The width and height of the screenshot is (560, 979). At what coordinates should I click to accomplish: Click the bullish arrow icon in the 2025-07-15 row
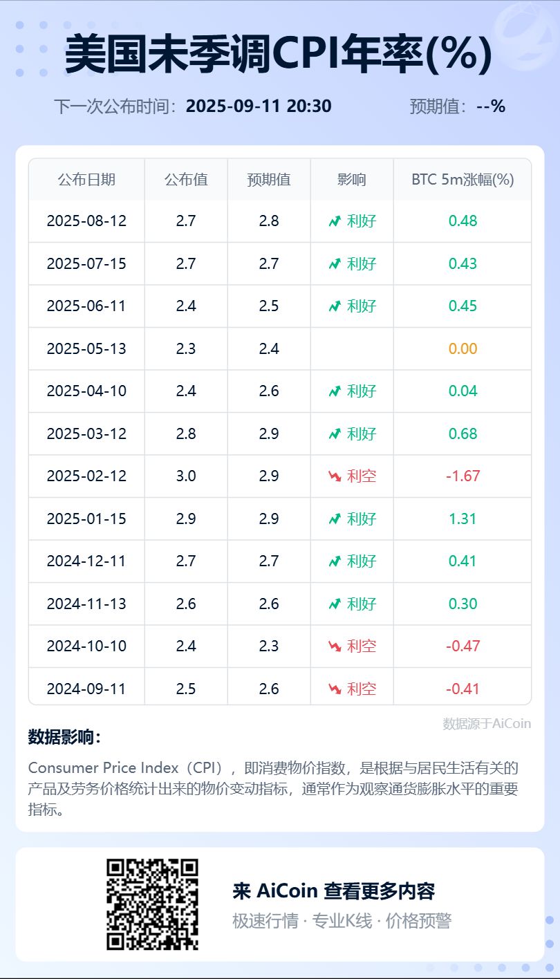[335, 264]
